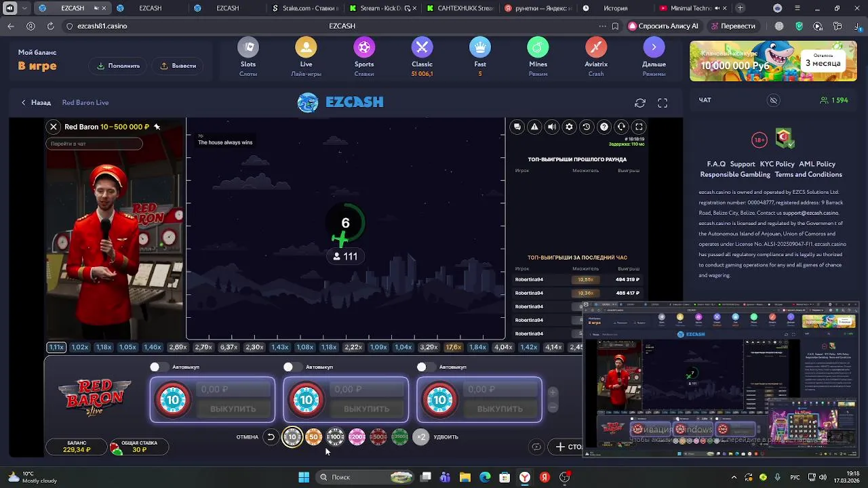Click the site fullscreen icon beside reload

point(663,103)
